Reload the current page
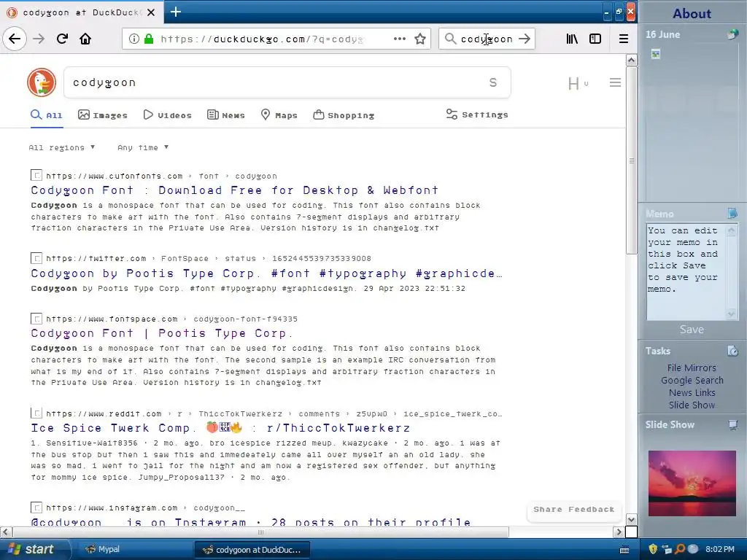This screenshot has height=560, width=747. (62, 39)
